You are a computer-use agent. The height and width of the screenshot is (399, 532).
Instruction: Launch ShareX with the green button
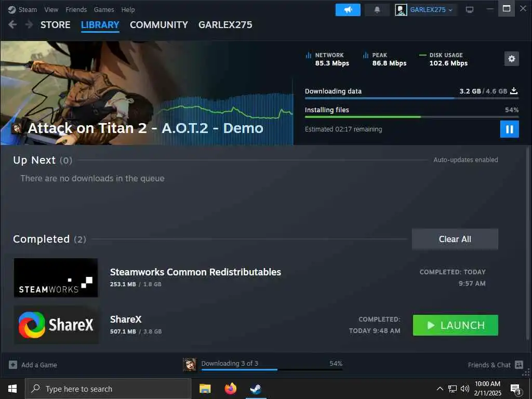(455, 325)
